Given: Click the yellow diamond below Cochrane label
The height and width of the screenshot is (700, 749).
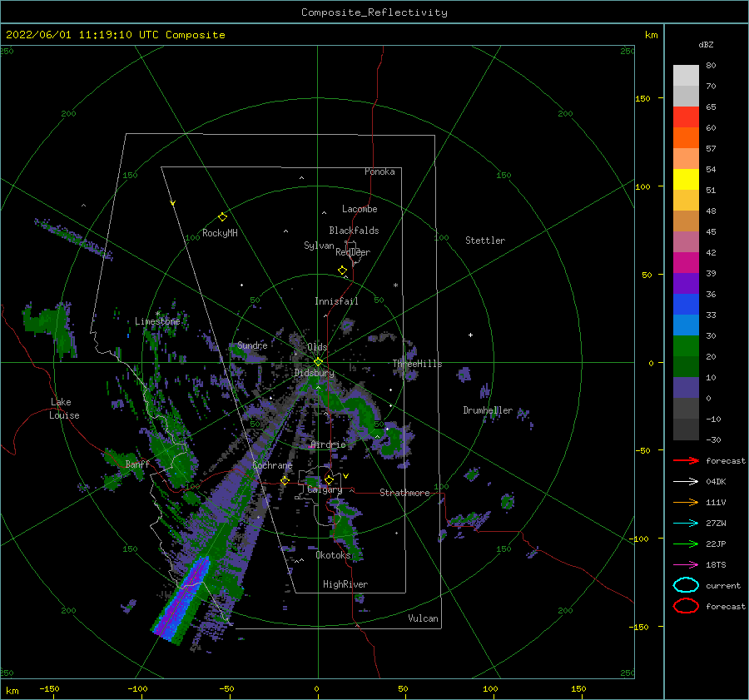Looking at the screenshot, I should 285,480.
